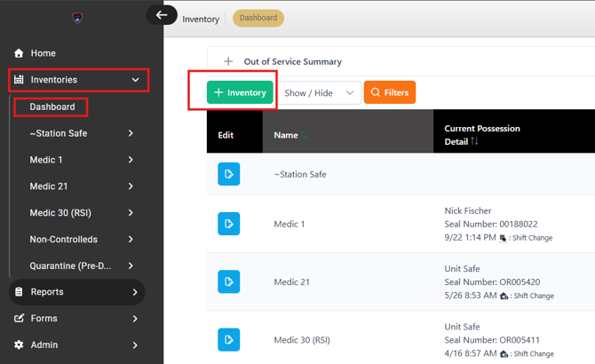Click the back arrow to collapse the sidebar
The image size is (595, 364).
click(x=162, y=15)
